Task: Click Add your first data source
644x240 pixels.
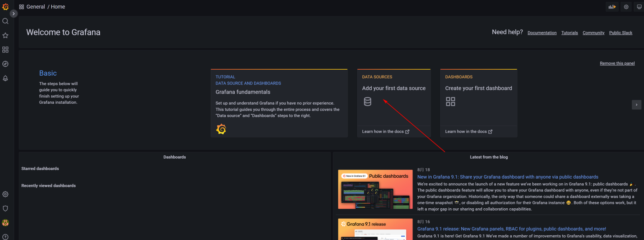Action: (x=394, y=88)
